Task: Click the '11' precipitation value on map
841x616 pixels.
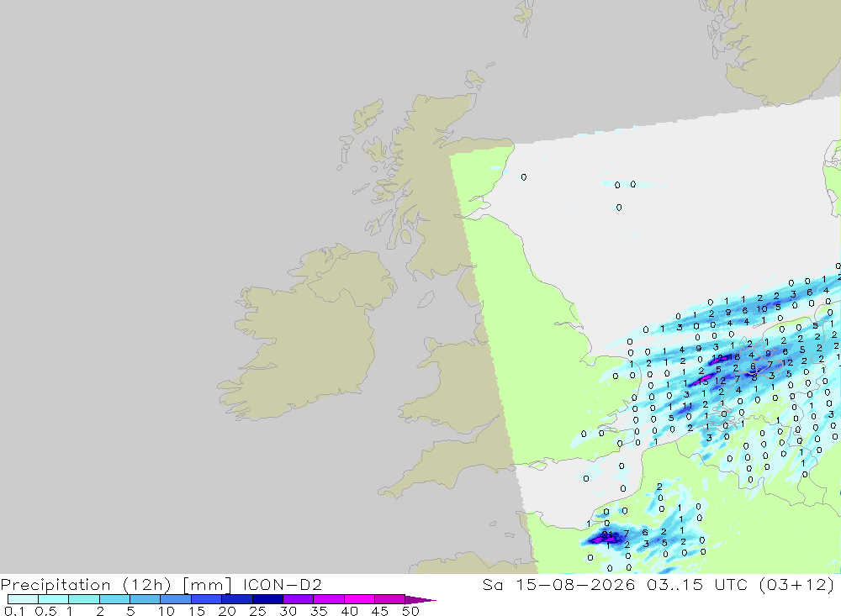Action: pyautogui.click(x=688, y=406)
